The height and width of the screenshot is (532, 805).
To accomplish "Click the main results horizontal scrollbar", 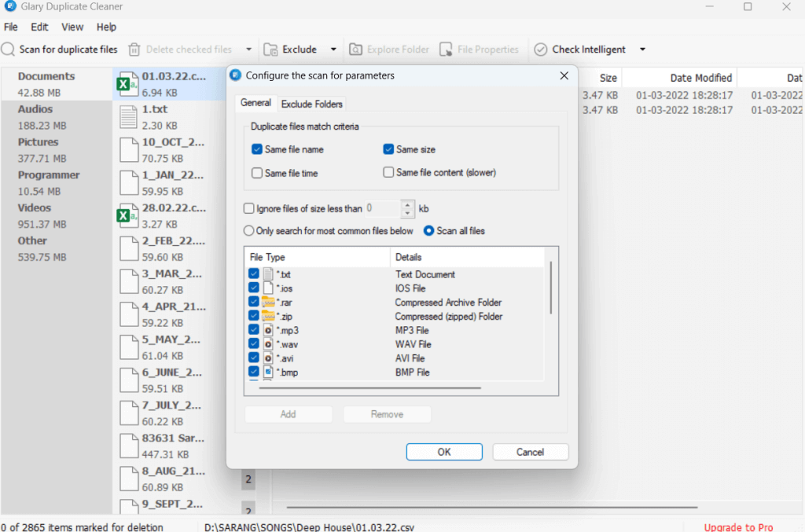I will (x=492, y=507).
